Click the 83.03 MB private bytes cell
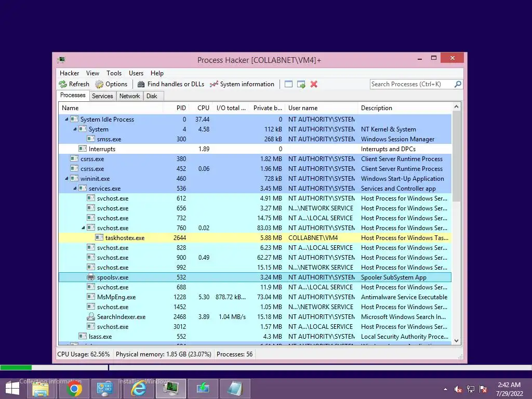This screenshot has height=399, width=532. pos(270,228)
